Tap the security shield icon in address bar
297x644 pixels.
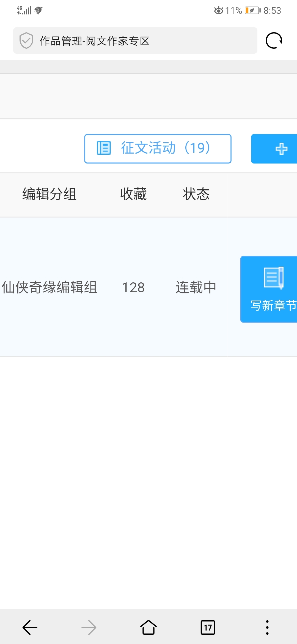(26, 40)
